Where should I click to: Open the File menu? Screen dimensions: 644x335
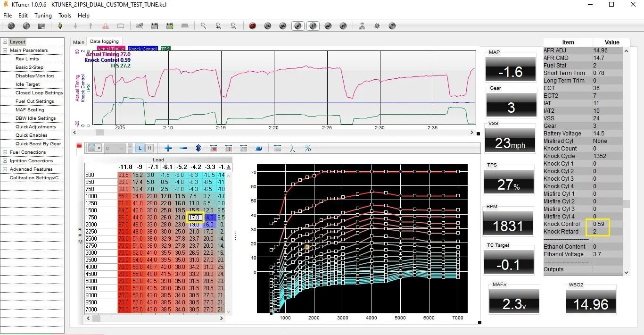coord(7,16)
